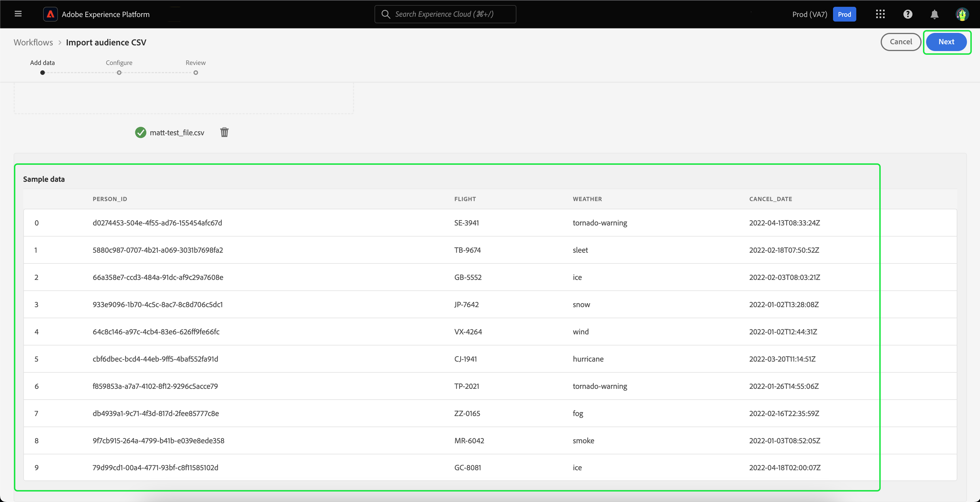The width and height of the screenshot is (980, 502).
Task: Click the green checkmark beside matt-test_file.csv
Action: [x=140, y=132]
